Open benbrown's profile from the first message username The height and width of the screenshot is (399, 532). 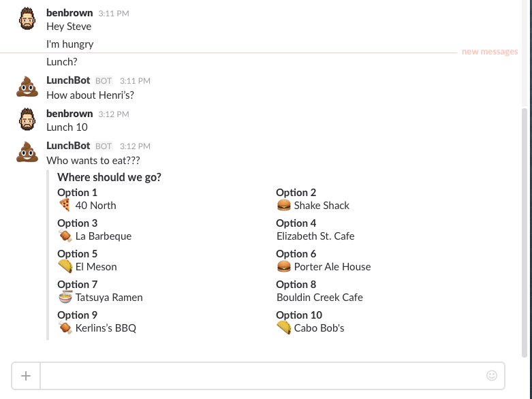[x=69, y=13]
